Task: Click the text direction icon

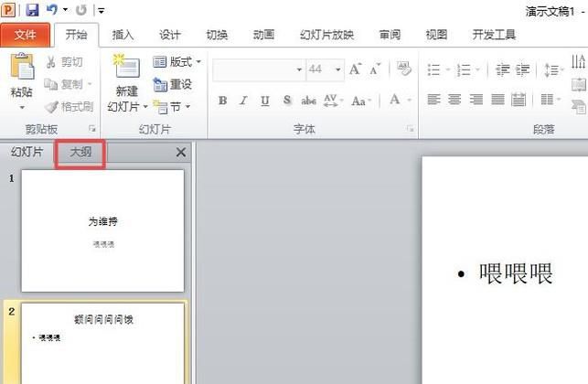Action: 578,61
